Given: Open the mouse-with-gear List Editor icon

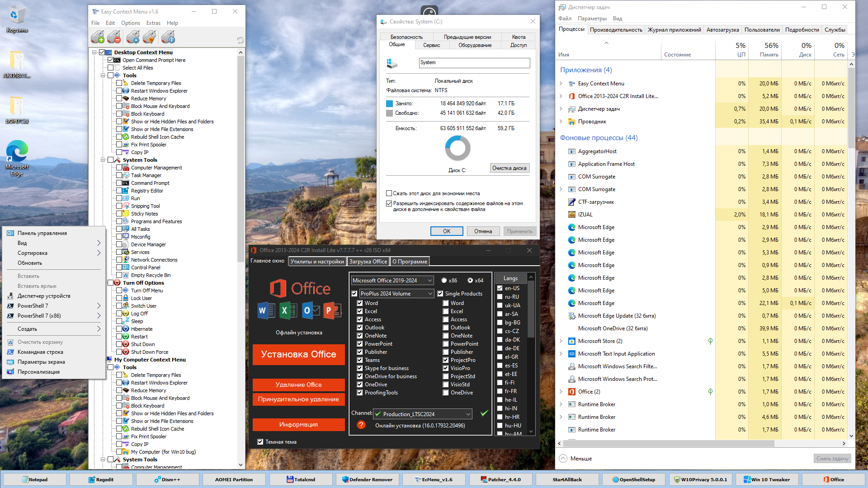Looking at the screenshot, I should 133,37.
